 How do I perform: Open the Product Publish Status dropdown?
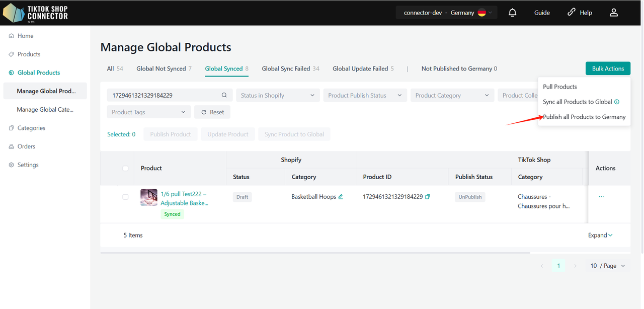click(365, 96)
